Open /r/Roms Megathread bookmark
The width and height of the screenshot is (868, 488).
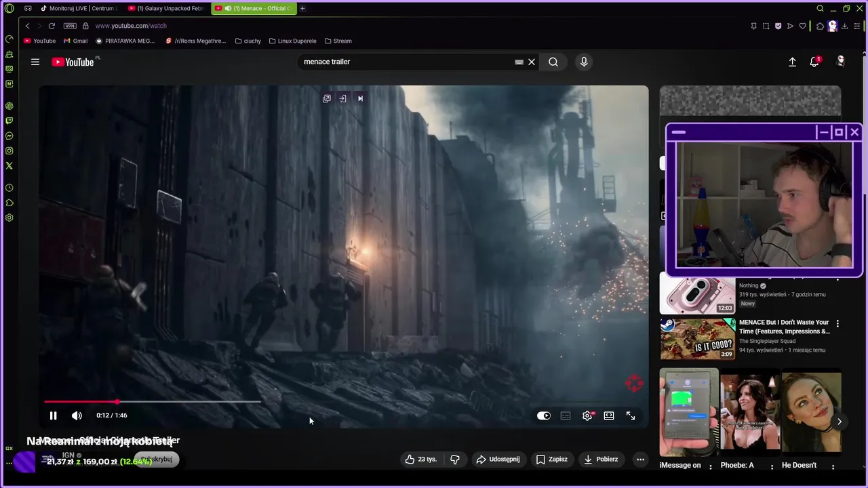196,41
